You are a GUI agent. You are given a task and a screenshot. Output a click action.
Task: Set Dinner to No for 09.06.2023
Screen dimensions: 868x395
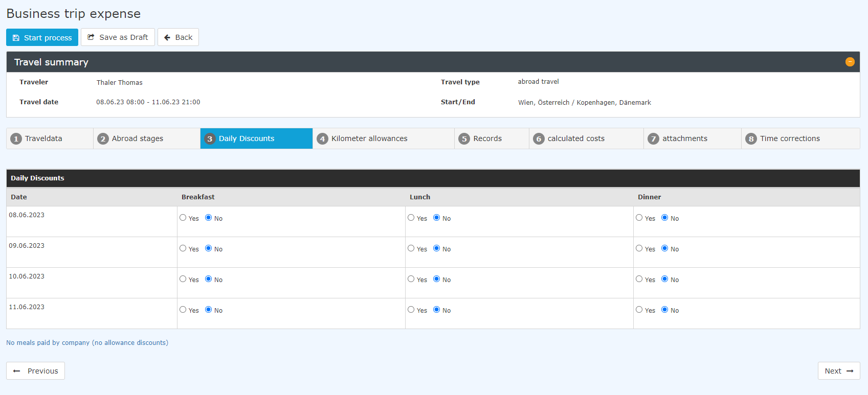pyautogui.click(x=665, y=248)
